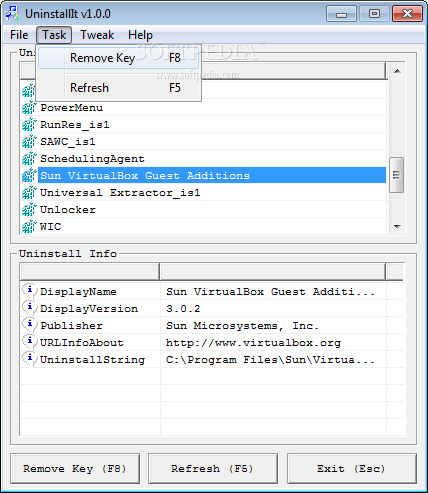
Task: Click the C:\Program Files\Sun\Virtua... value
Action: coord(270,360)
